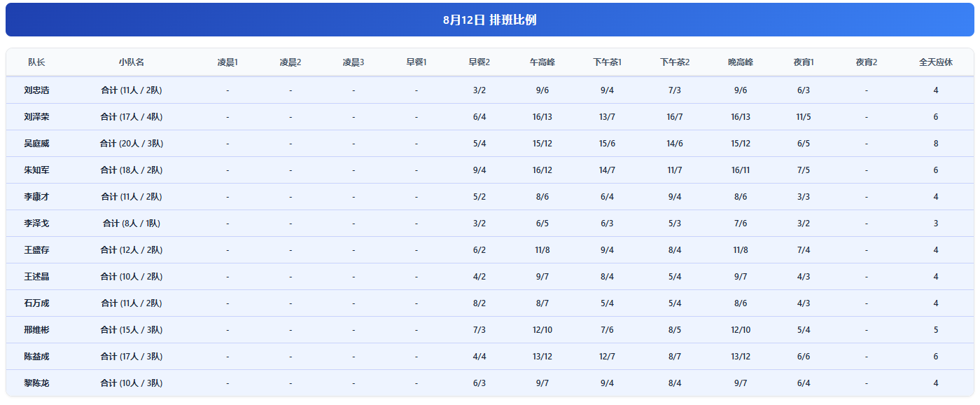Screen dimensions: 980x405
Task: Select the 队长 column header
Action: pyautogui.click(x=36, y=62)
